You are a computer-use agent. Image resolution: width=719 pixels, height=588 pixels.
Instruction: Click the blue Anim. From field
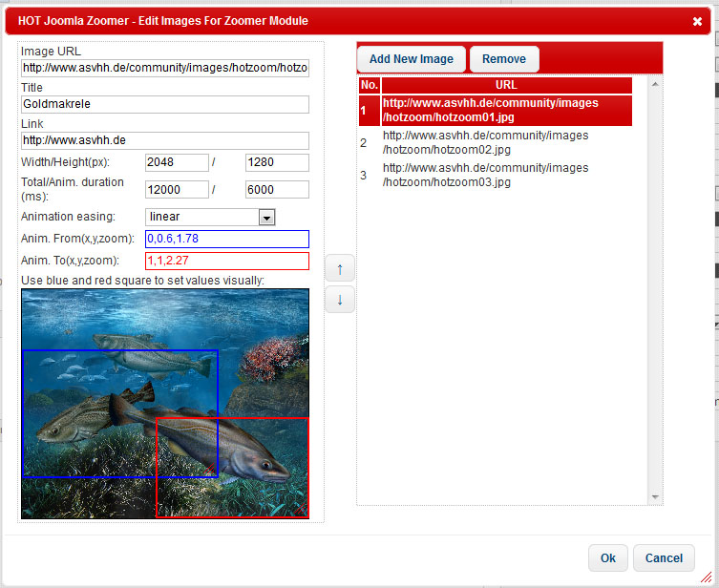tap(227, 239)
